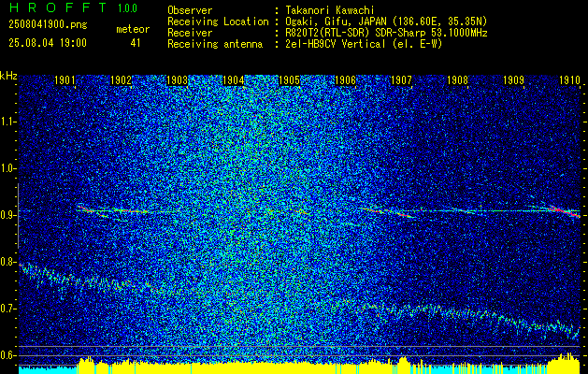This screenshot has height=374, width=588.
Task: Click the HROFFT title text
Action: (x=58, y=7)
